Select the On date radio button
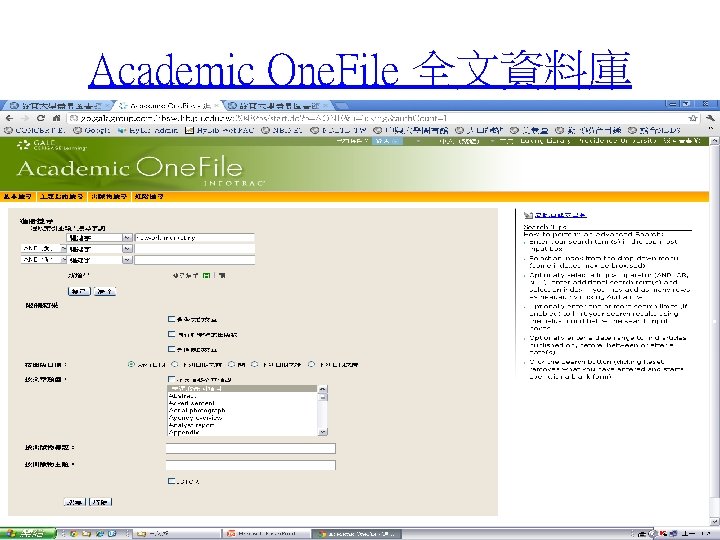 [x=232, y=365]
